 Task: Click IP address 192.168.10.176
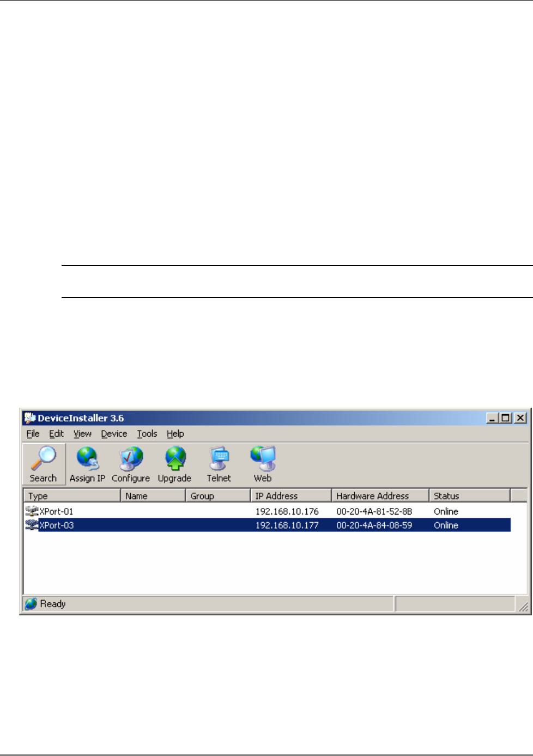(287, 511)
